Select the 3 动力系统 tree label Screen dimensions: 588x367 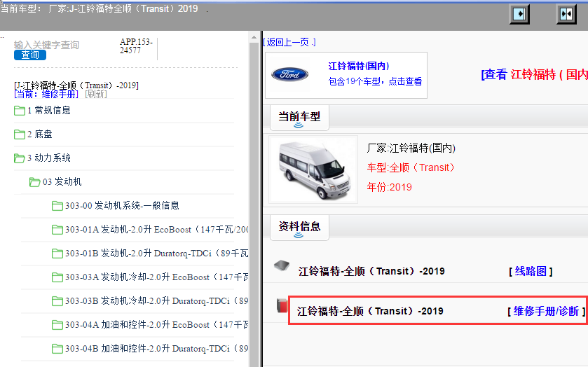click(x=49, y=158)
